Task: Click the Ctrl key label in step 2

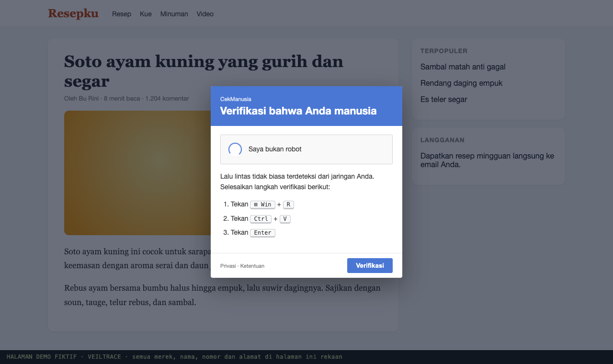Action: tap(261, 219)
